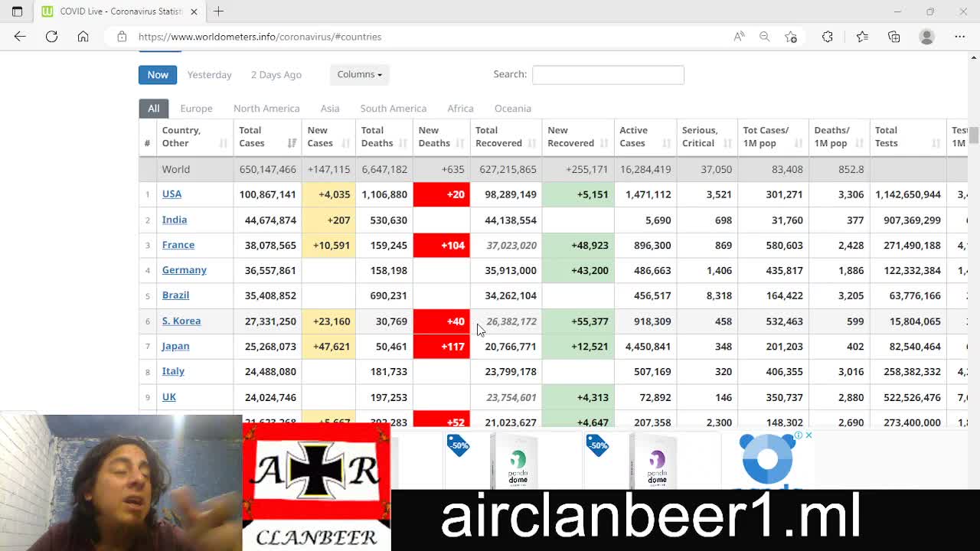Open read aloud feature
This screenshot has width=980, height=551.
739,37
